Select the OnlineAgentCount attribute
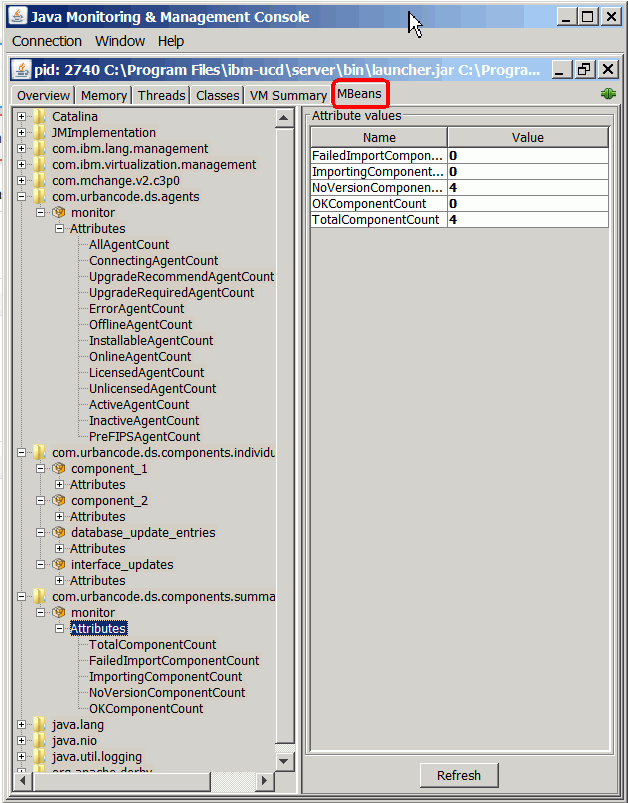Screen dimensions: 628x803 (x=140, y=356)
